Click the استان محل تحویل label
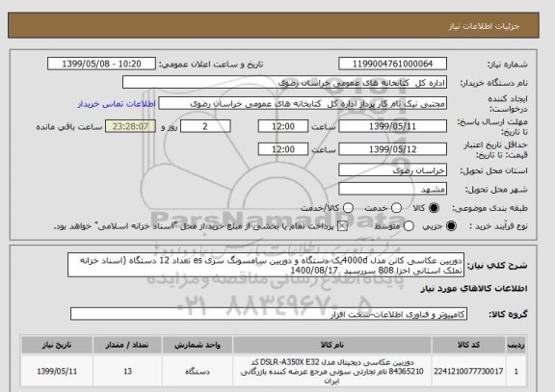Screen dimensions: 555x392 pos(493,170)
